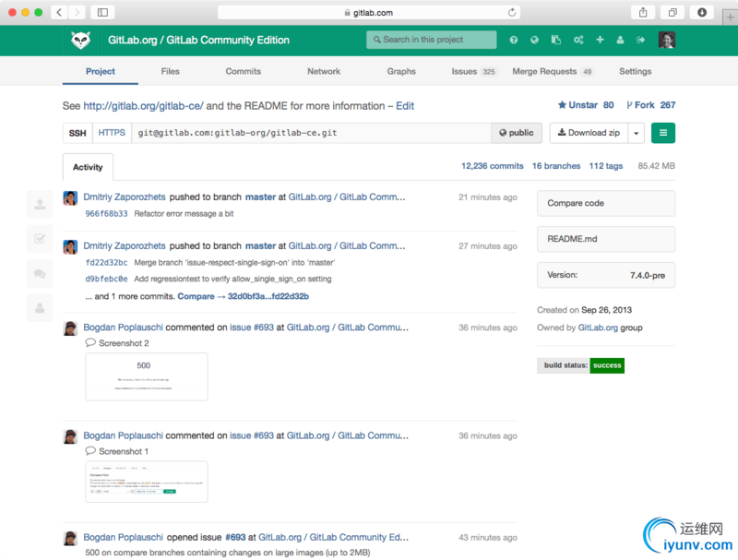Open the Merge Requests tab
Image resolution: width=738 pixels, height=560 pixels.
(553, 72)
